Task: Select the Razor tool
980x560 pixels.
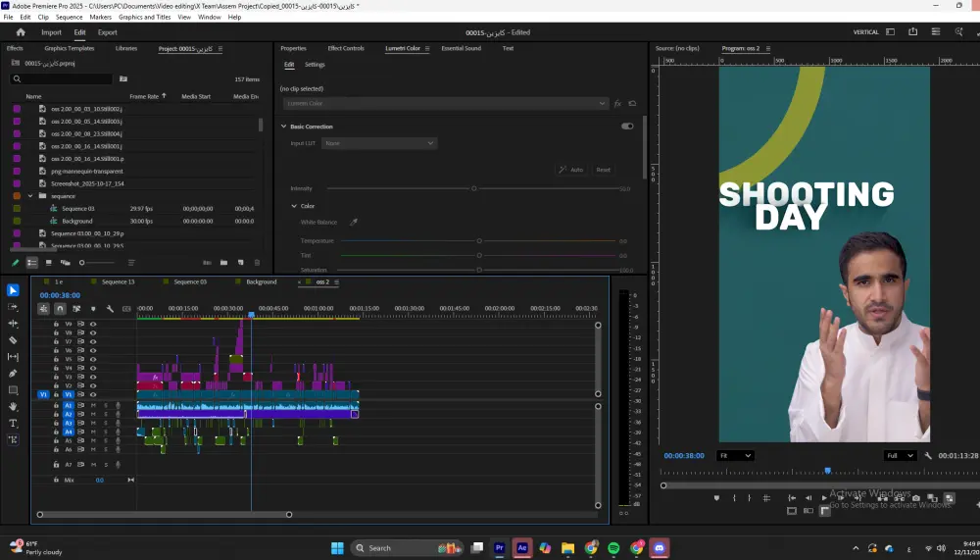Action: pyautogui.click(x=13, y=340)
